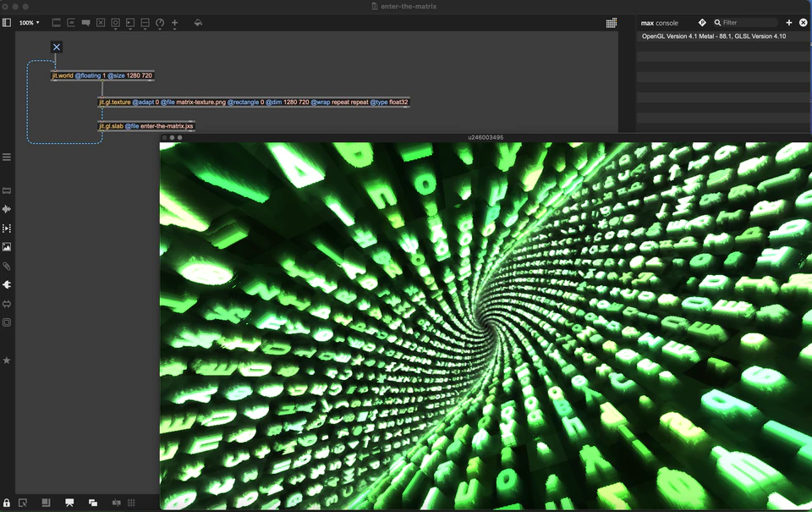Toggle the patcher lock icon
The height and width of the screenshot is (512, 812).
point(7,503)
